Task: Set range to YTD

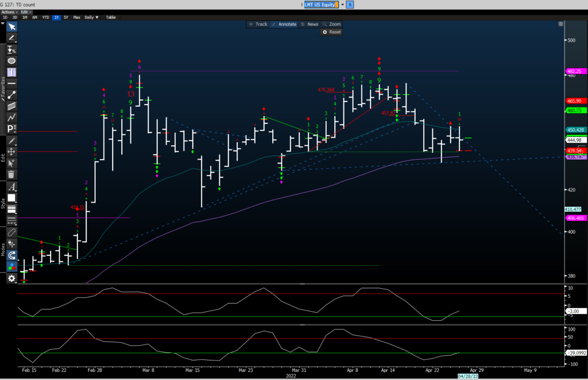Action: click(x=45, y=17)
